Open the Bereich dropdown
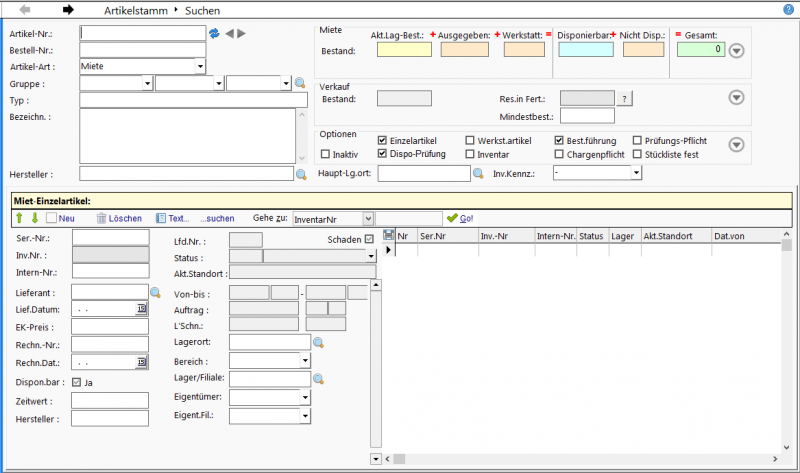Viewport: 800px width, 473px height. (305, 361)
